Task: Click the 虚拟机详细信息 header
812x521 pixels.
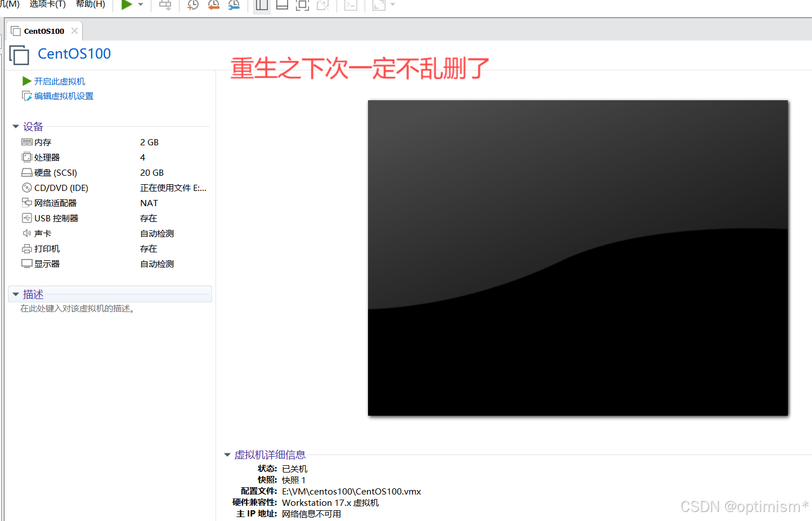Action: coord(270,455)
